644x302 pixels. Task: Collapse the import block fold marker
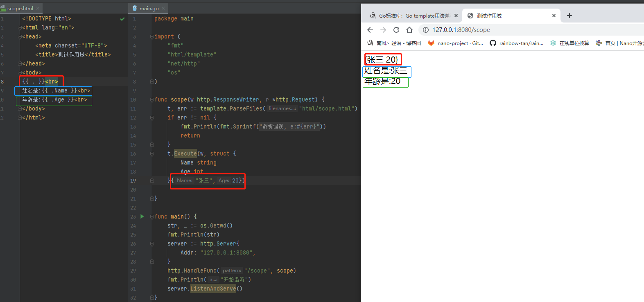tap(152, 37)
